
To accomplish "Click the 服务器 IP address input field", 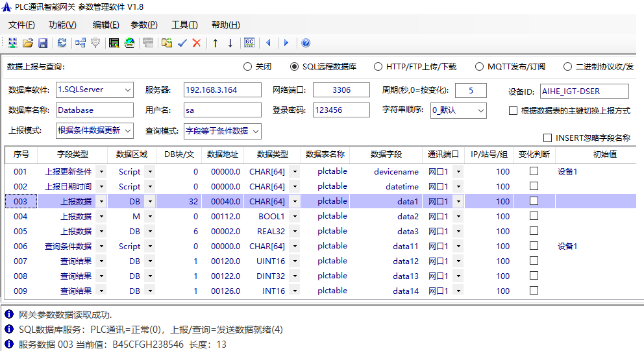I will (x=223, y=90).
